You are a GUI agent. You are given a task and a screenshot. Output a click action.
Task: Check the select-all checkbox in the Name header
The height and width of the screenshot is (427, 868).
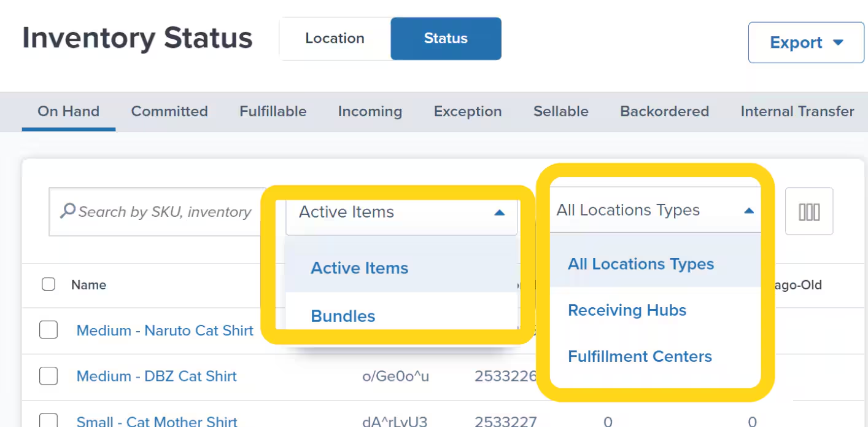point(48,284)
